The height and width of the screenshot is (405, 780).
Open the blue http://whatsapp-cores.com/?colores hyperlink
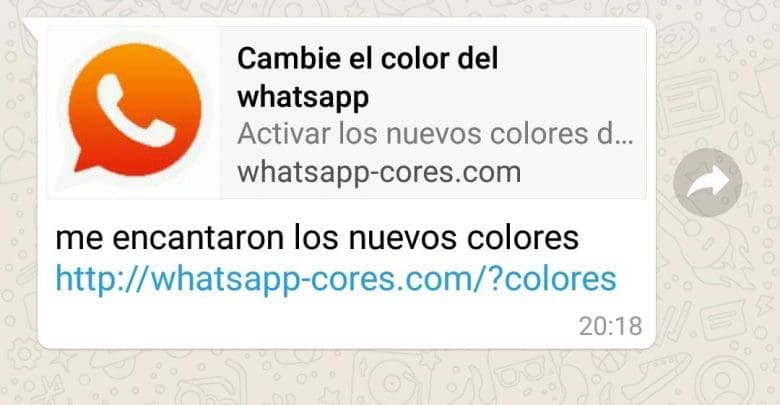336,279
